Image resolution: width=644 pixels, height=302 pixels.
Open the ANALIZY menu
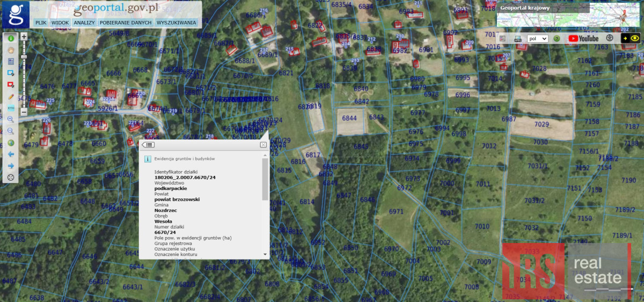(84, 23)
